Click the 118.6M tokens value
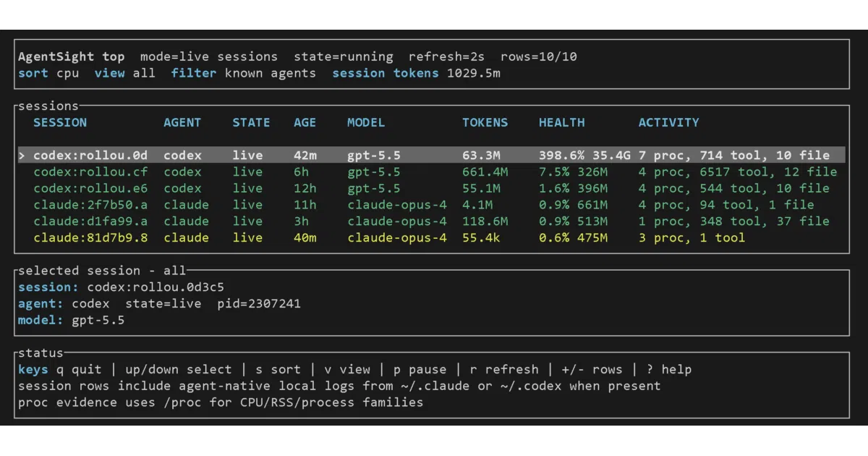This screenshot has width=868, height=456. tap(485, 221)
